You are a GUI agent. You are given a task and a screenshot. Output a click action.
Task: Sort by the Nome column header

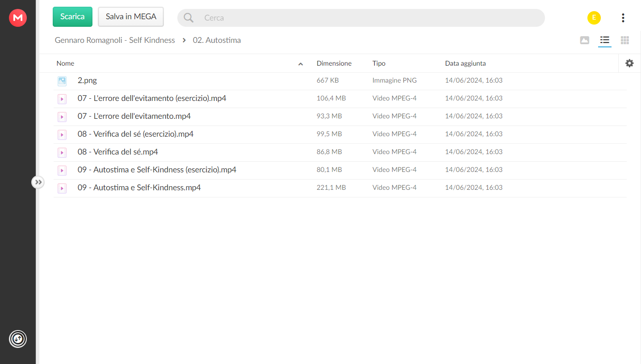pos(65,63)
